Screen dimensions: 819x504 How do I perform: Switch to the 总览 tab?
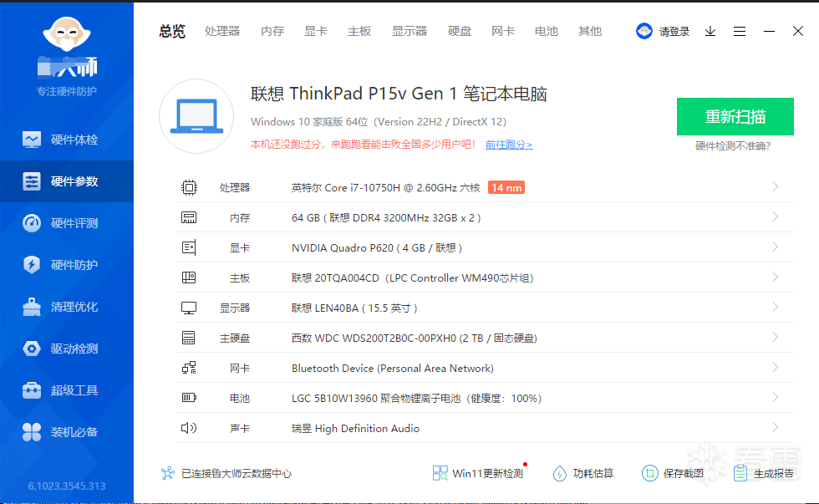[172, 31]
